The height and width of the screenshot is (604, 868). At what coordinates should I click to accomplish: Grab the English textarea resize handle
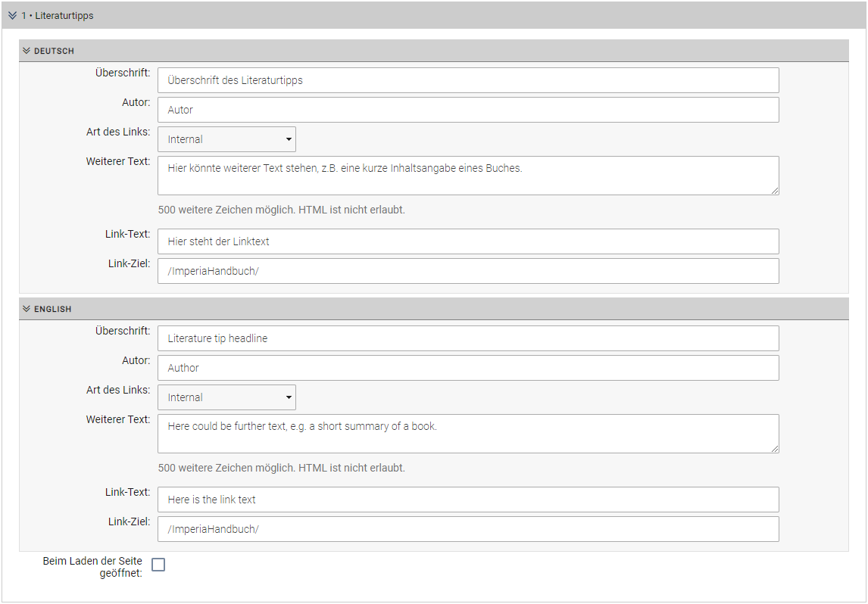click(775, 449)
